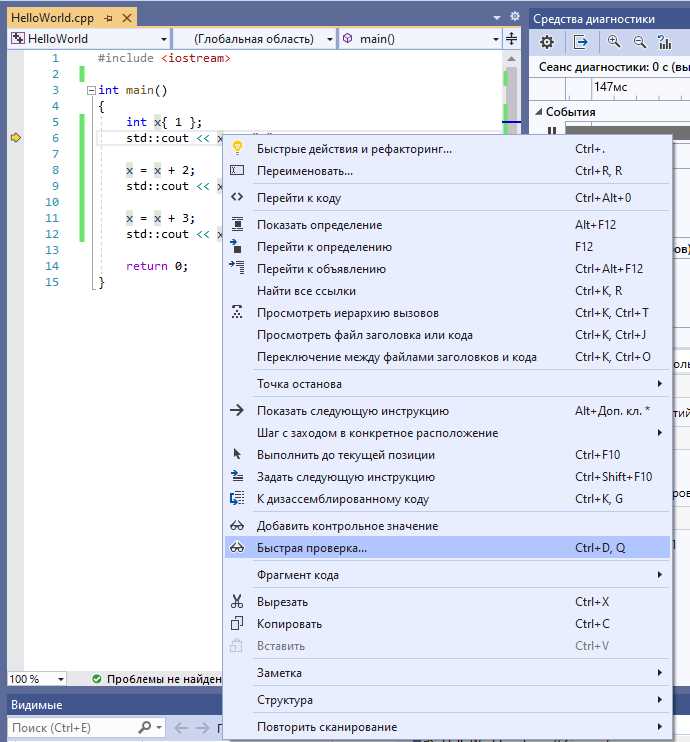Select Просмотреть иерархию вызовов

point(447,313)
